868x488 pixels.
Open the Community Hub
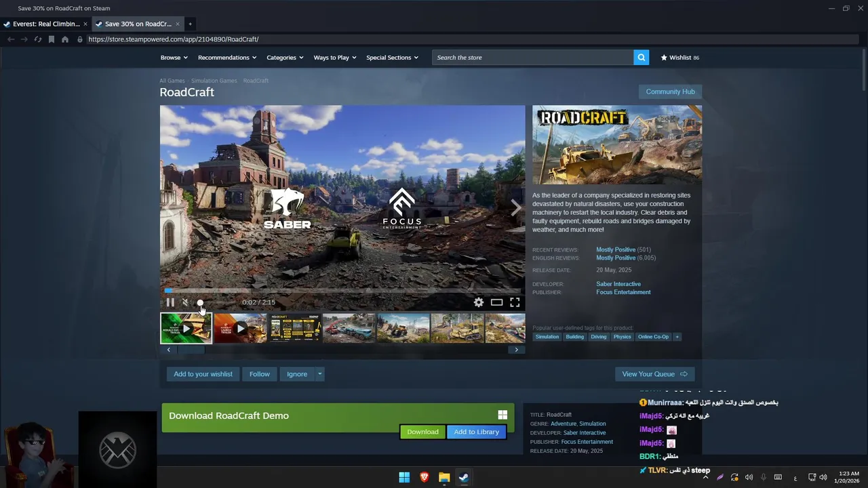pos(670,91)
